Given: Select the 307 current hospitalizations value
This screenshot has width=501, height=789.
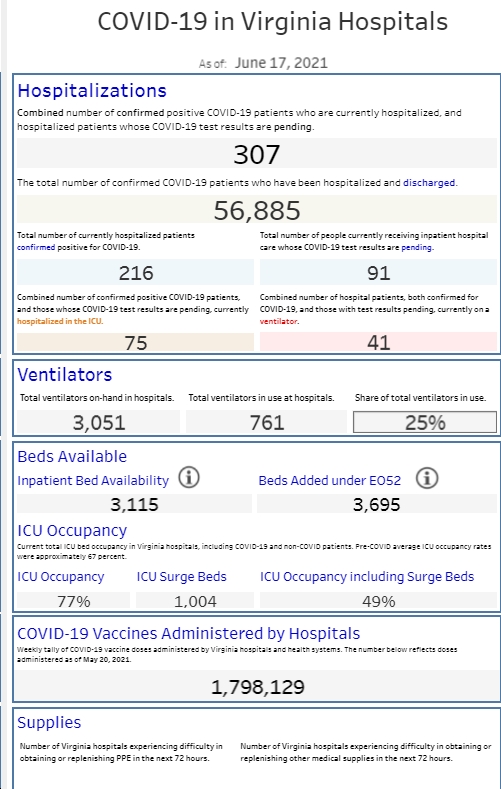Looking at the screenshot, I should coord(257,153).
